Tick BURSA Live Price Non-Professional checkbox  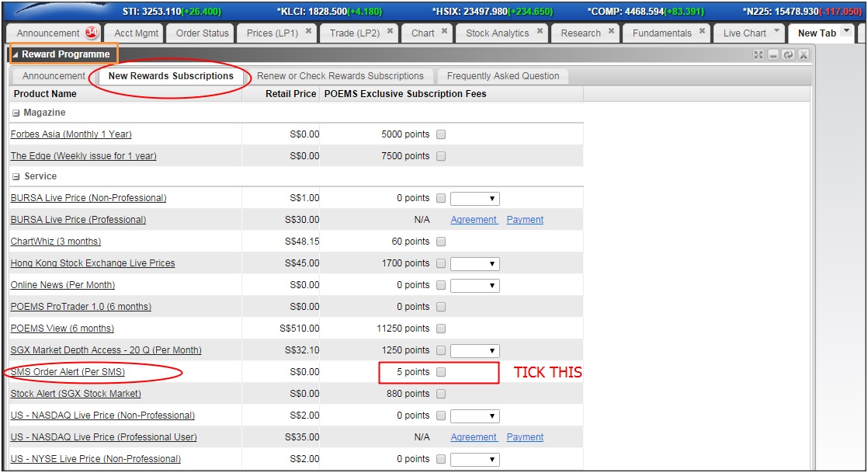(x=441, y=198)
